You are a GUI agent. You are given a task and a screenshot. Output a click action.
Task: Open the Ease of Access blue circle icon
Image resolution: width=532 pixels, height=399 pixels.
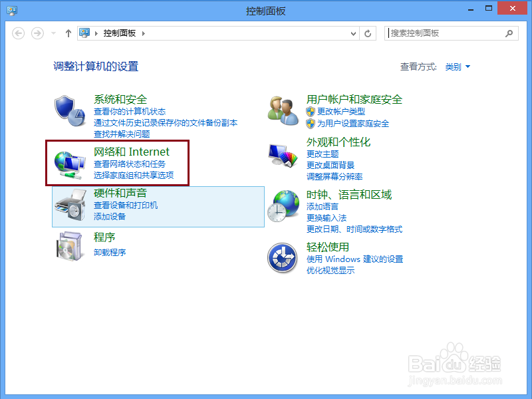pyautogui.click(x=283, y=258)
